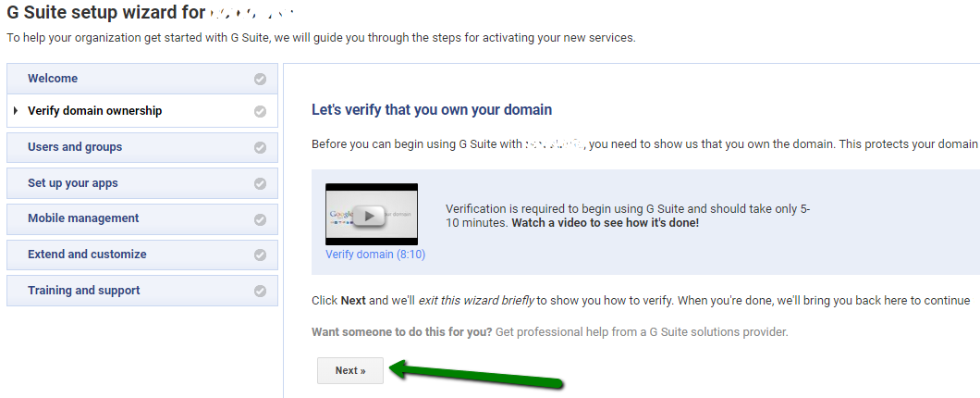This screenshot has width=980, height=398.
Task: Open the Welcome step
Action: coord(141,79)
